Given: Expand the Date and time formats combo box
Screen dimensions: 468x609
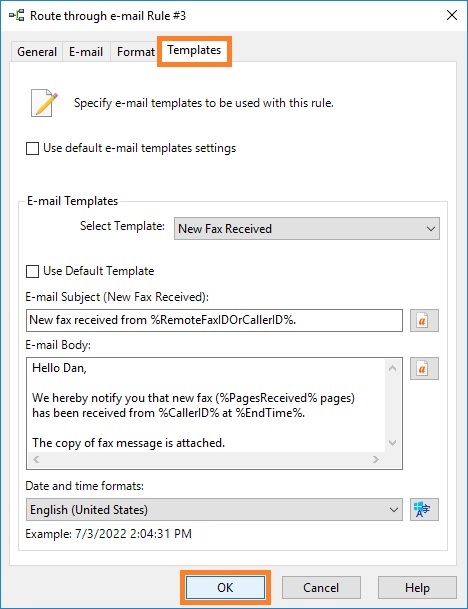Looking at the screenshot, I should 214,510.
